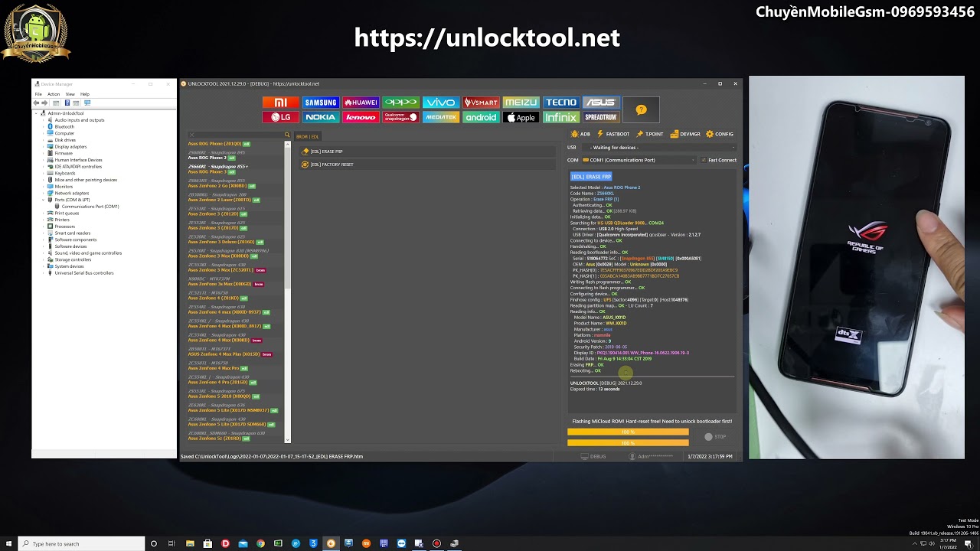Screen dimensions: 980x551
Task: Select the ASUS brand icon
Action: point(601,103)
